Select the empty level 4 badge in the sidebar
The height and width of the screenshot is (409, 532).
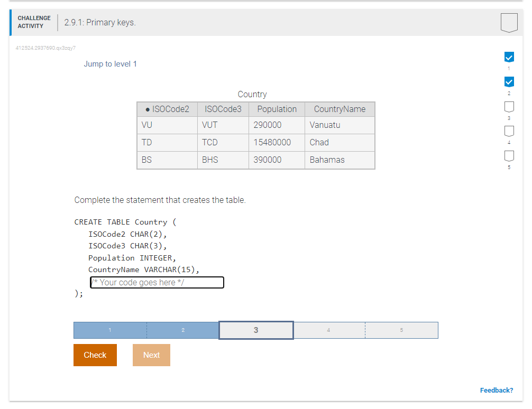point(509,131)
